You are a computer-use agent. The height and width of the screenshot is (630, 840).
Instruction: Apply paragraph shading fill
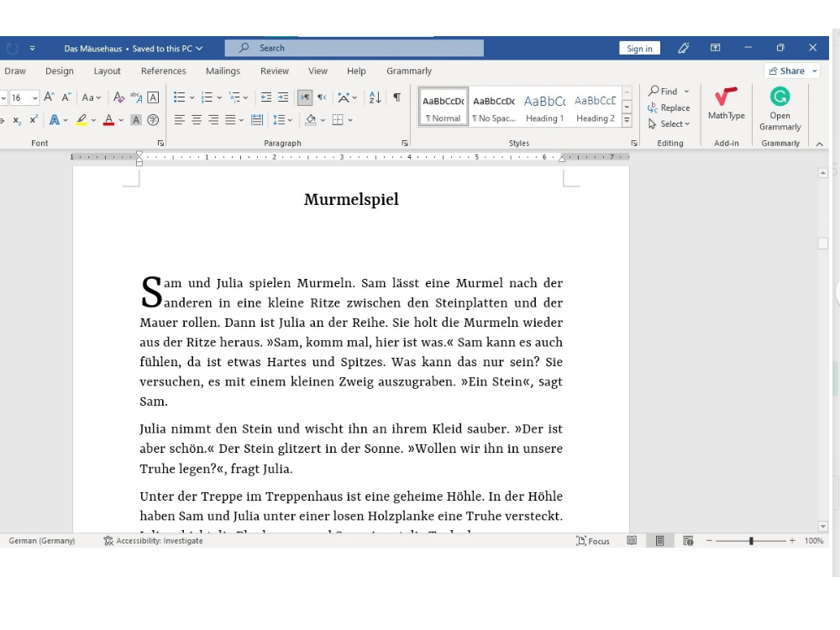(x=311, y=120)
